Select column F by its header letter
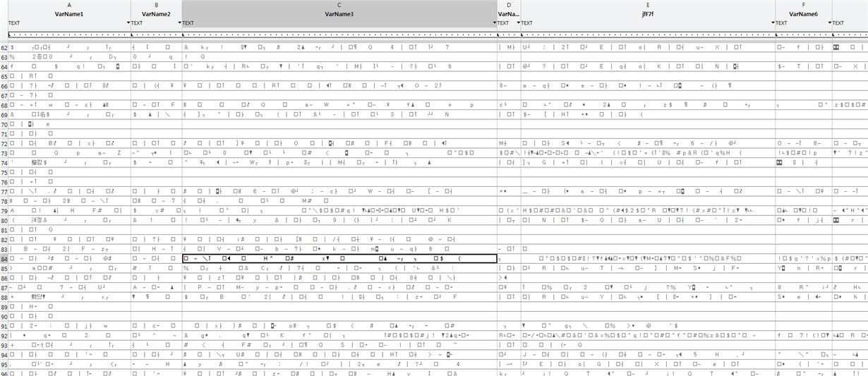Viewport: 868px width, 376px height. pos(803,5)
